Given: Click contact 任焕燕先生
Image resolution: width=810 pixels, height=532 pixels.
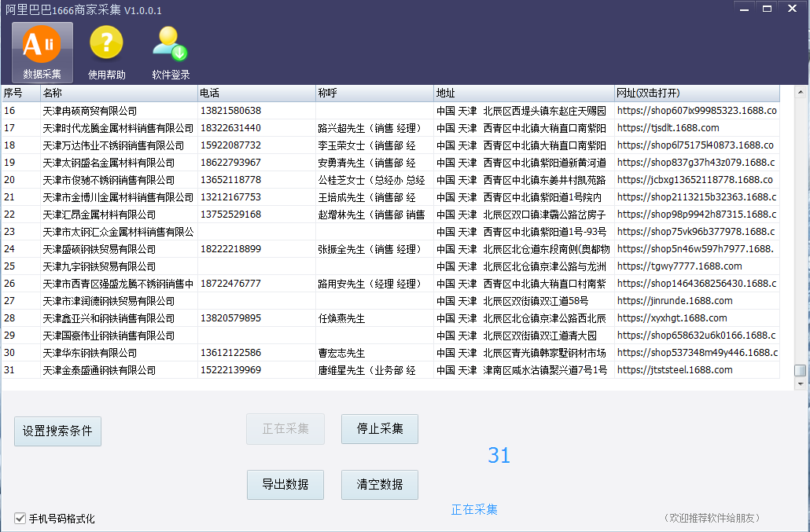Looking at the screenshot, I should coord(341,318).
